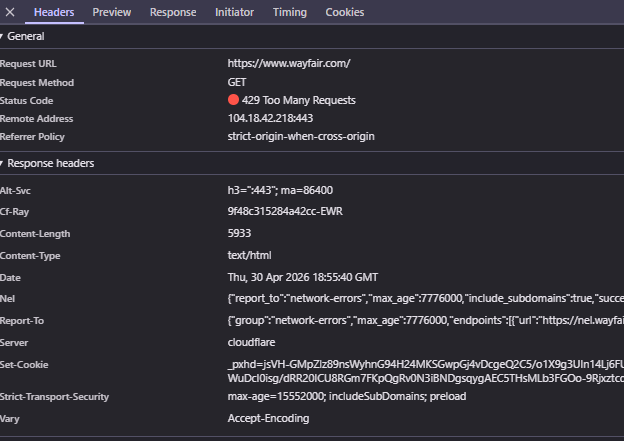Click the Set-Cookie _pxhd value
Image resolution: width=624 pixels, height=441 pixels.
pyautogui.click(x=426, y=371)
